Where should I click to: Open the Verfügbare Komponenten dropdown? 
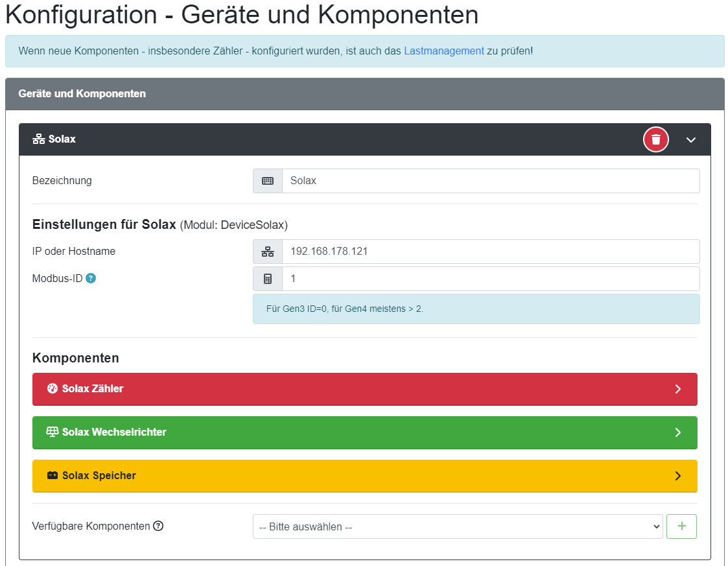point(458,526)
